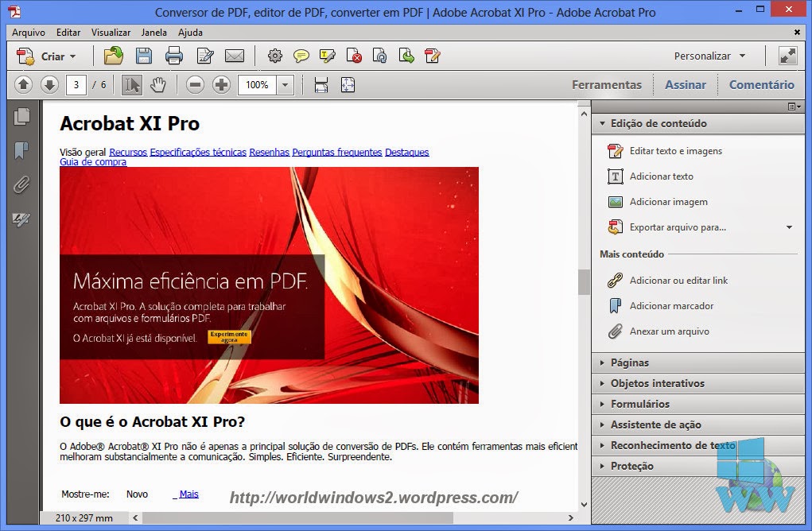Click the page number input field
812x531 pixels.
pos(76,85)
